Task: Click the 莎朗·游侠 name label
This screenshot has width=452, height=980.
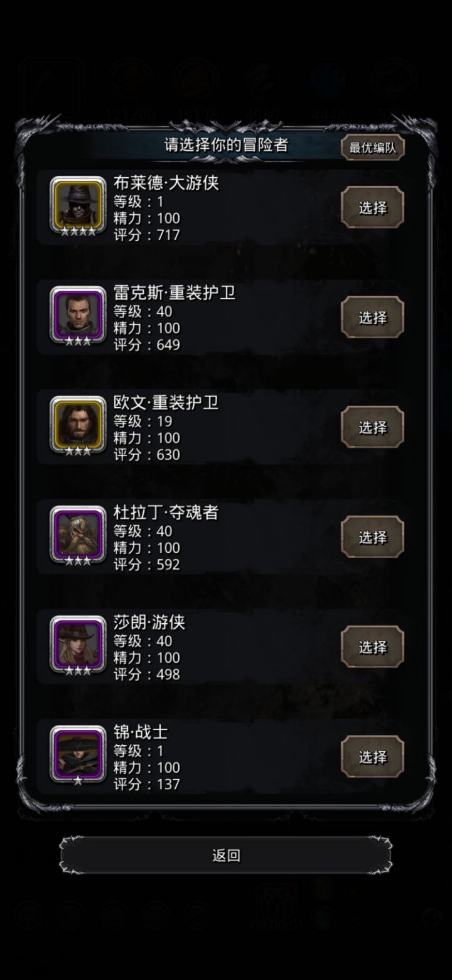Action: (149, 623)
